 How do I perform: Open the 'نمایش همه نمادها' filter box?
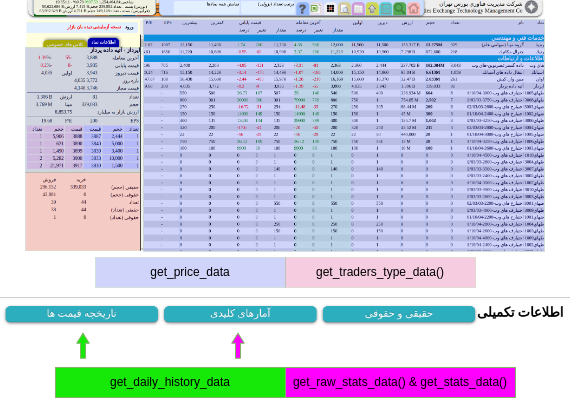pyautogui.click(x=207, y=8)
